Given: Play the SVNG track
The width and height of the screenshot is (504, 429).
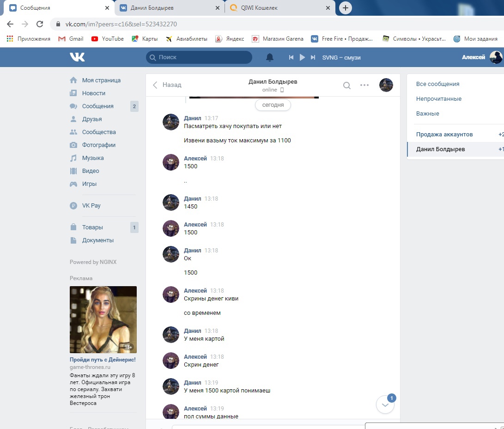Looking at the screenshot, I should click(x=302, y=57).
